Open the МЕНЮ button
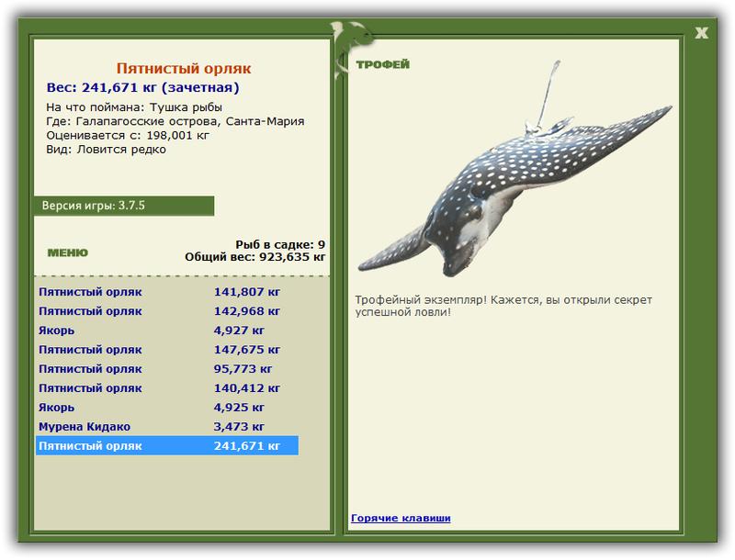735x560 pixels. [x=67, y=252]
